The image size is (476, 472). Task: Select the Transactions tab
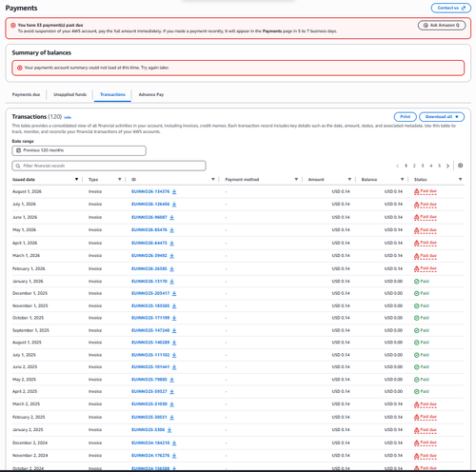(112, 94)
